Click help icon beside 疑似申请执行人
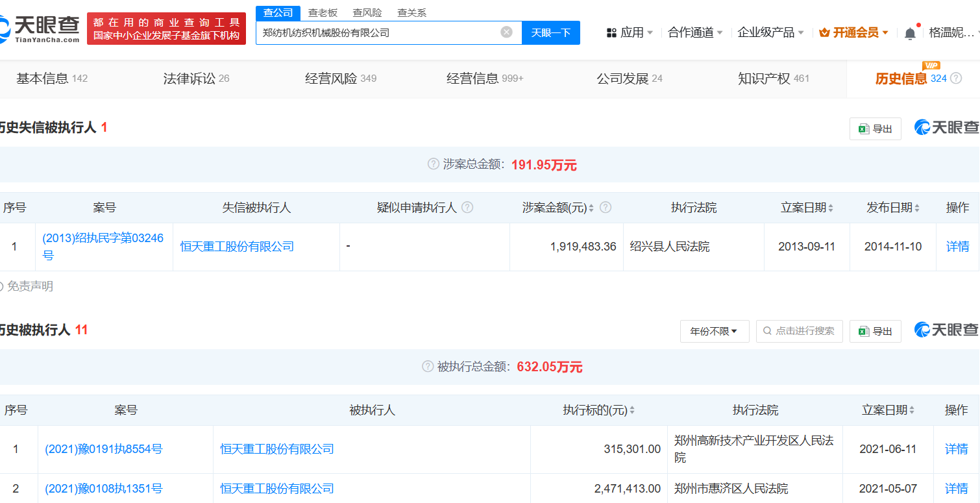980x503 pixels. pos(467,208)
